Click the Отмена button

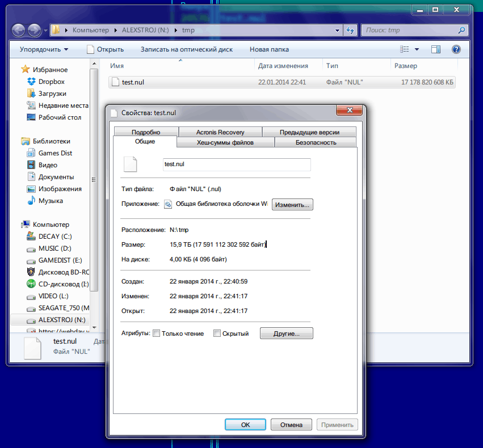point(291,425)
